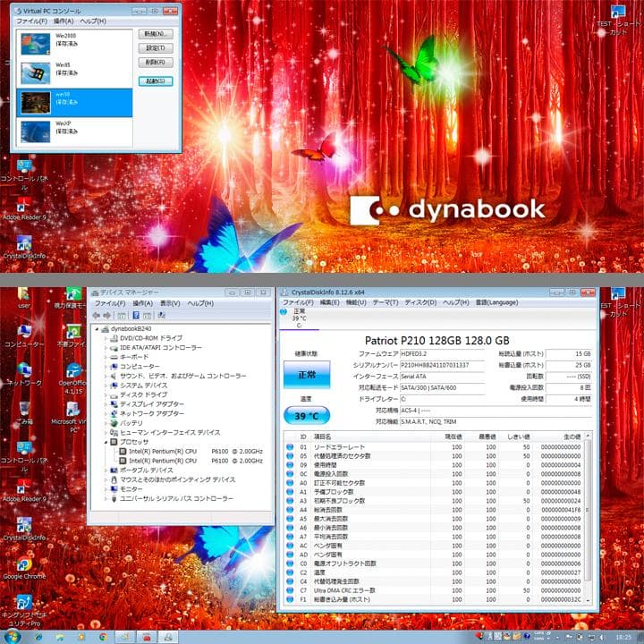644x644 pixels.
Task: Open ファイル(F) menu in Virtual PC コンソール
Action: point(31,21)
